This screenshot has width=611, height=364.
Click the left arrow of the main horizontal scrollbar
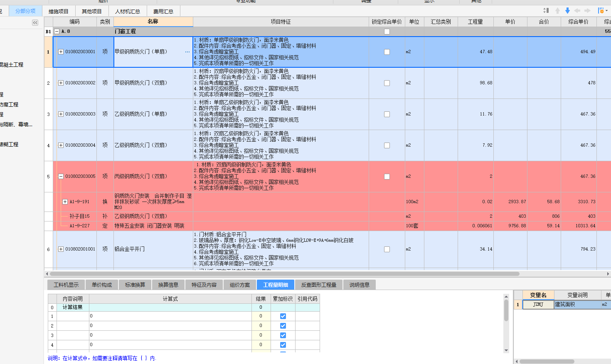click(47, 274)
